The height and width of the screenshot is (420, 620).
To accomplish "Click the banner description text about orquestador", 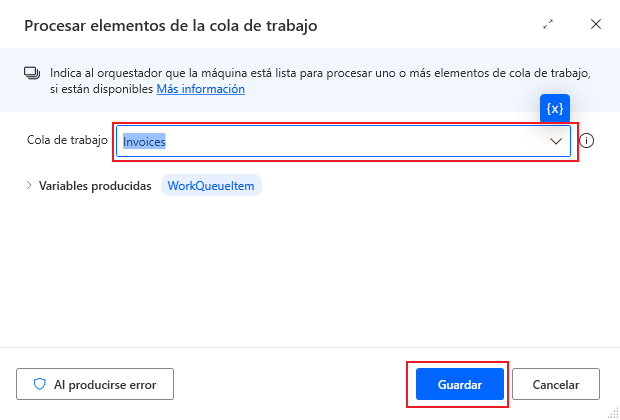I will [x=320, y=81].
